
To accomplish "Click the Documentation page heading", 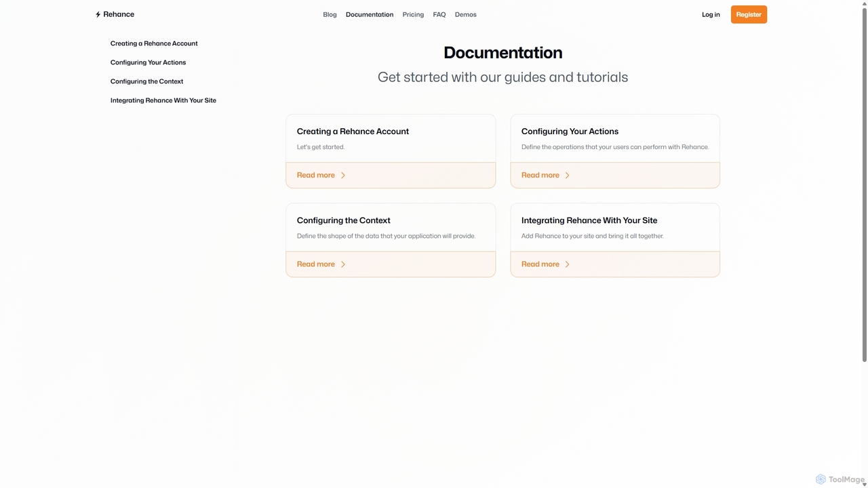I will [503, 53].
